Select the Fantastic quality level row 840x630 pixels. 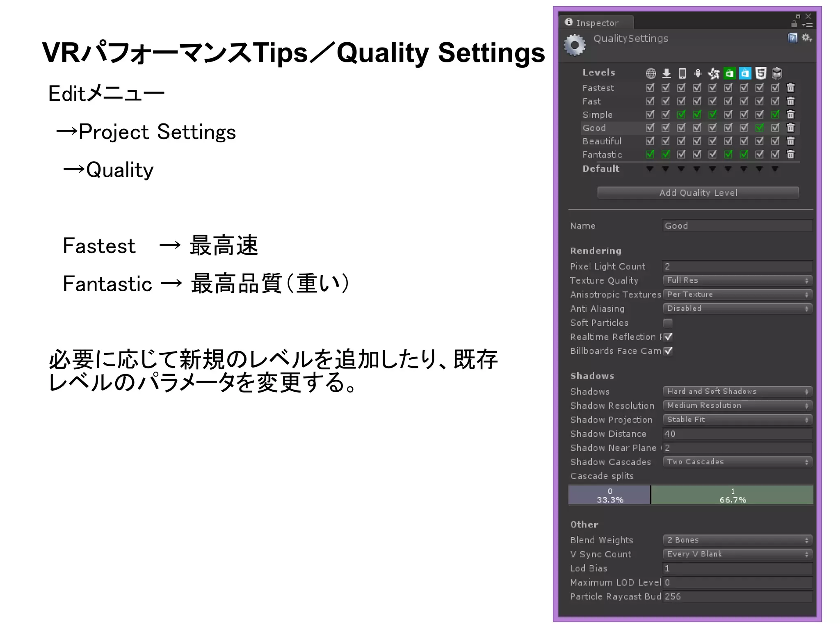690,154
